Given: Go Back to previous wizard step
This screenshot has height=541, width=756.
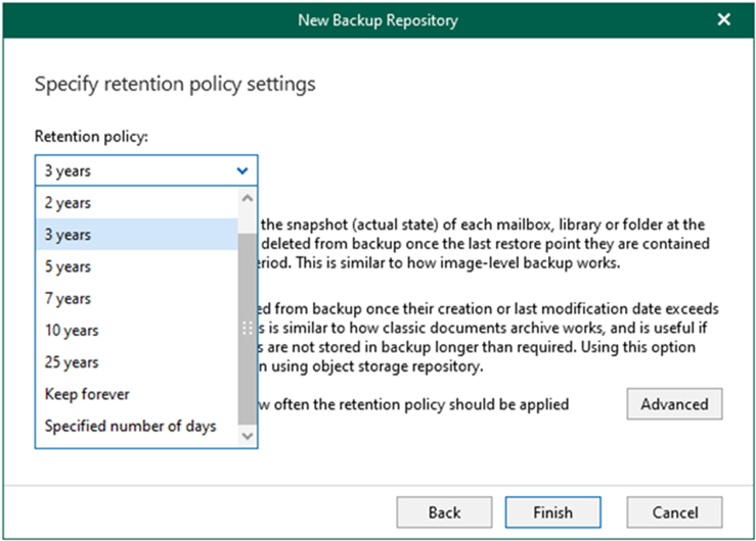Looking at the screenshot, I should (445, 512).
